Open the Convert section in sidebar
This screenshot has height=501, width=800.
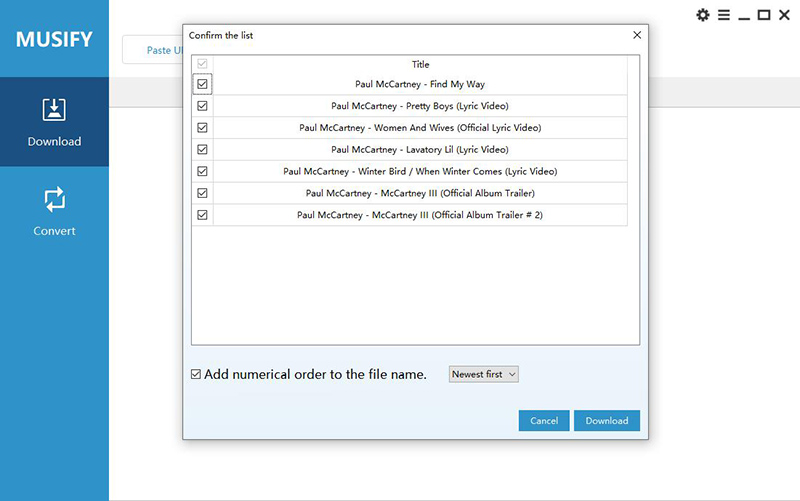pos(54,211)
